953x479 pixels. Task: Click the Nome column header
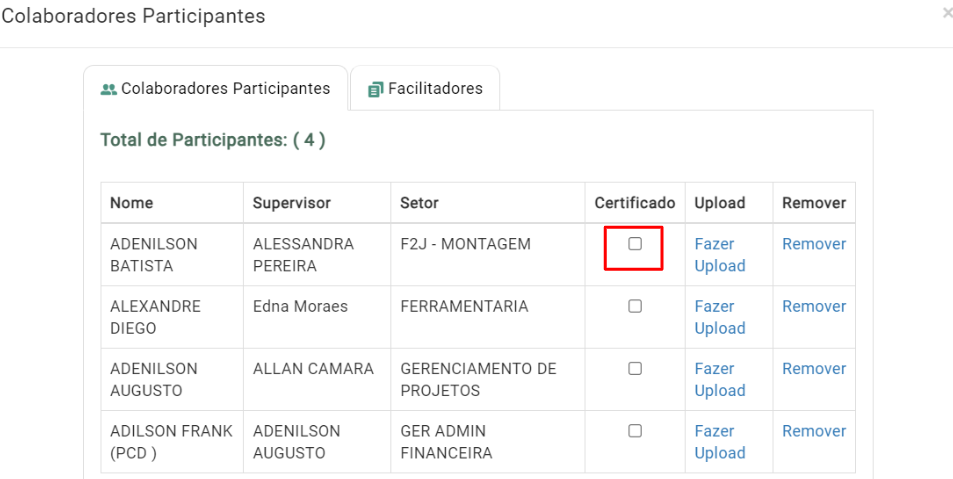pyautogui.click(x=131, y=203)
